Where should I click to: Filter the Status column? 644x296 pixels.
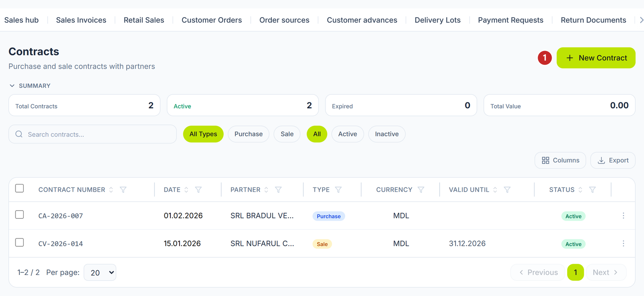pyautogui.click(x=592, y=190)
